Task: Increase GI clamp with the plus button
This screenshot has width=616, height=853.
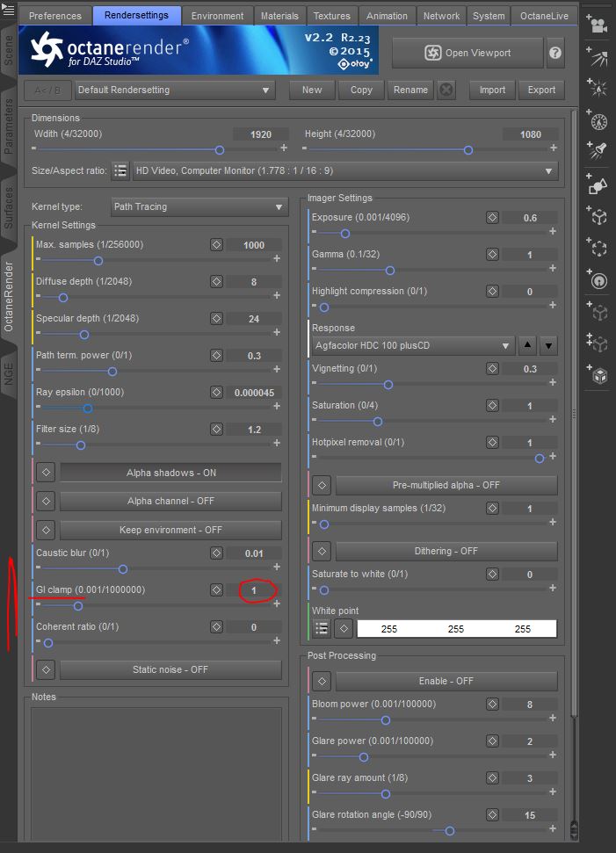Action: coord(277,604)
